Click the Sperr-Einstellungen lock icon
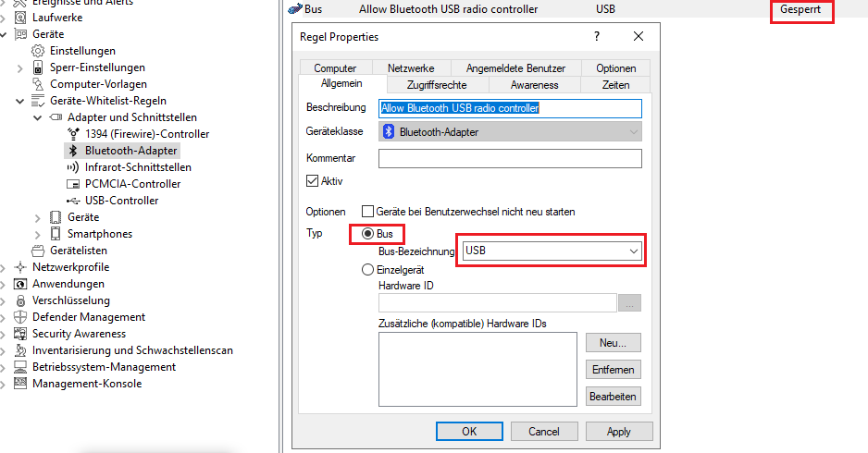Viewport: 868px width, 453px height. 38,67
